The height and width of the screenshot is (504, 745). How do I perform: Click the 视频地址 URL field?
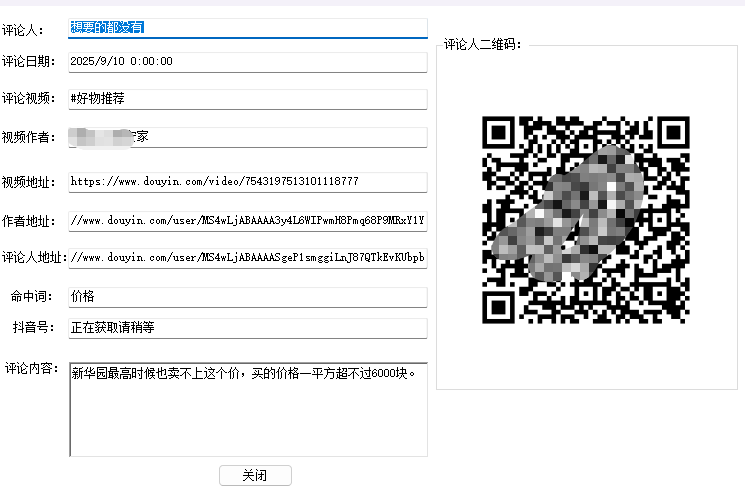click(x=248, y=182)
